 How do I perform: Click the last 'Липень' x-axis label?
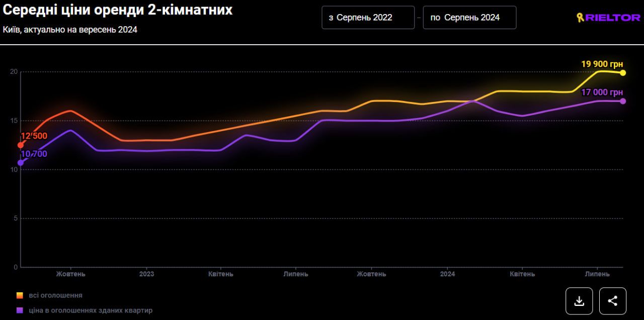click(597, 274)
